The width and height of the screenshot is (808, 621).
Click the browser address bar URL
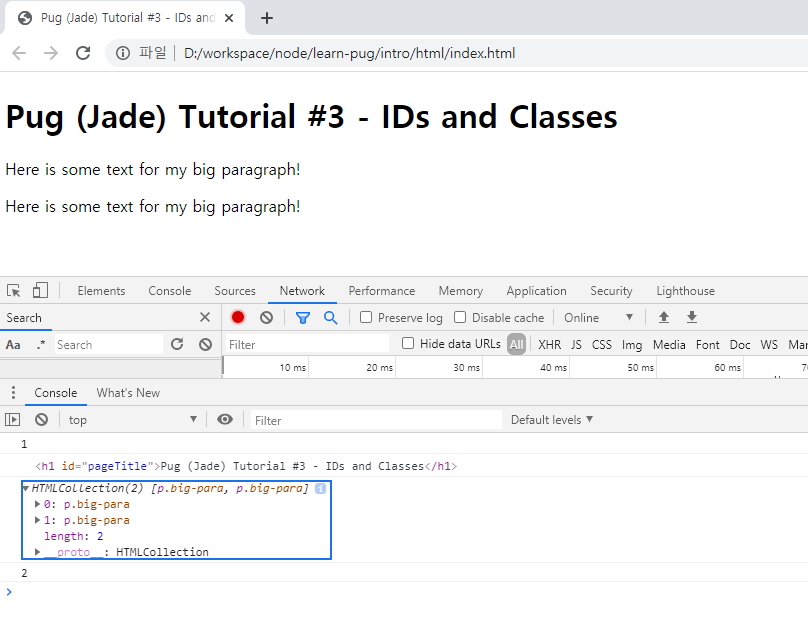point(349,53)
